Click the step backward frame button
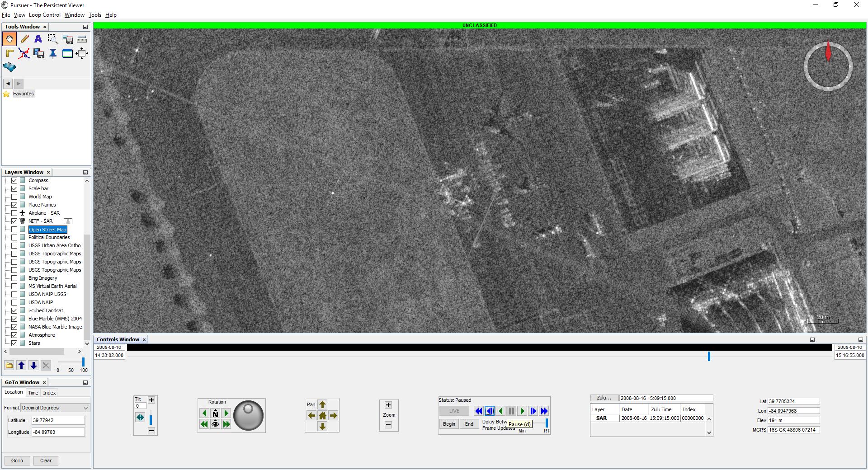The image size is (868, 470). [489, 411]
